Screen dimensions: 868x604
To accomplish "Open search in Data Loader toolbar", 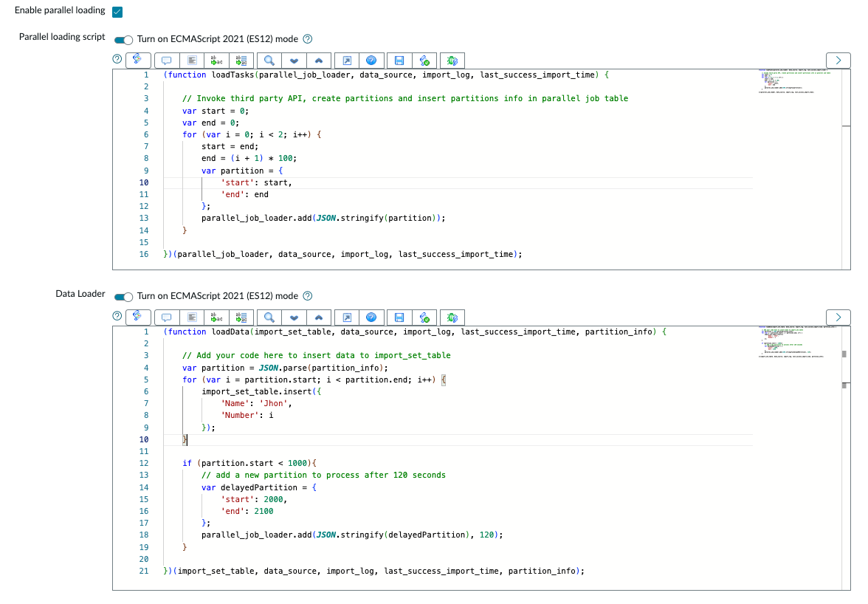I will (269, 318).
